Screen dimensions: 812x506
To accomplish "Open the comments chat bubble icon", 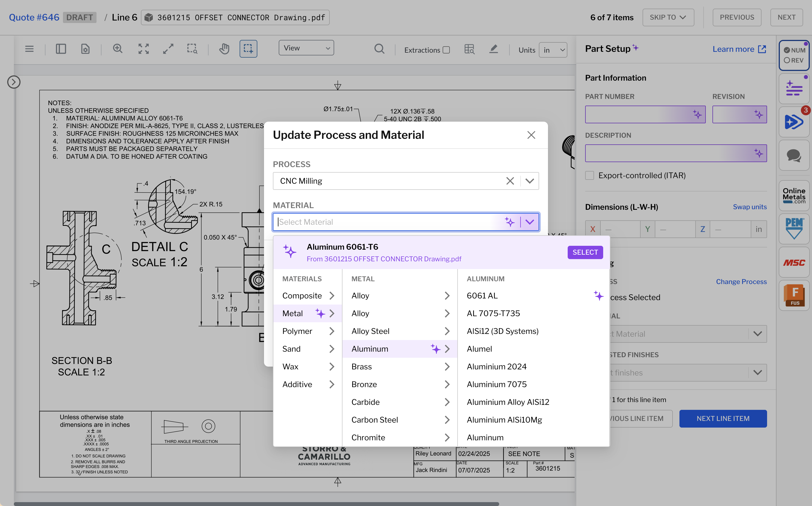I will tap(794, 156).
